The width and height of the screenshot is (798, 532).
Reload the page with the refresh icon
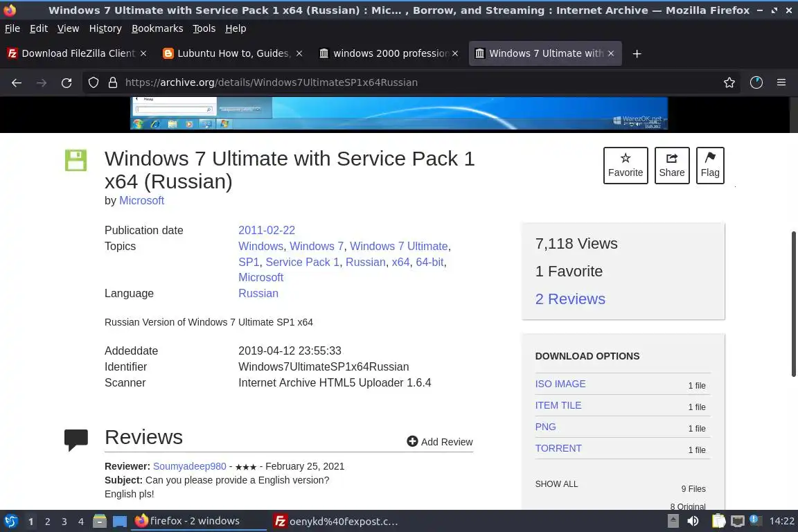click(66, 82)
